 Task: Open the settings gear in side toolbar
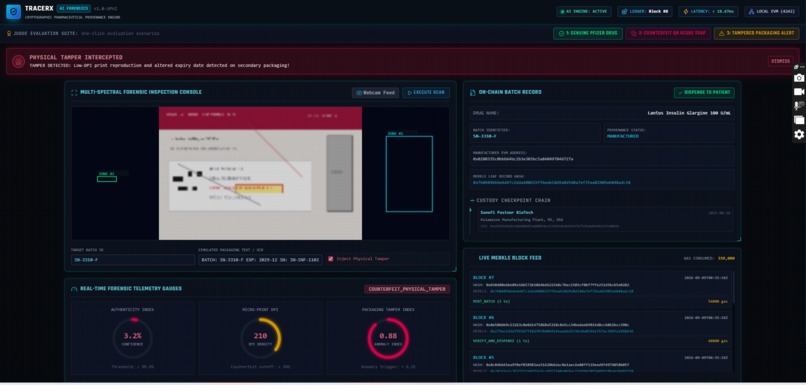[799, 134]
